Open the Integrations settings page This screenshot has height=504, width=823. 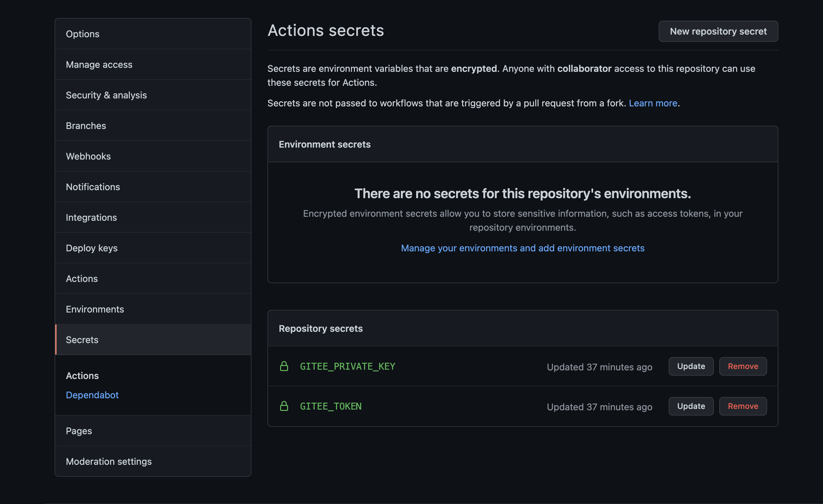pos(91,217)
